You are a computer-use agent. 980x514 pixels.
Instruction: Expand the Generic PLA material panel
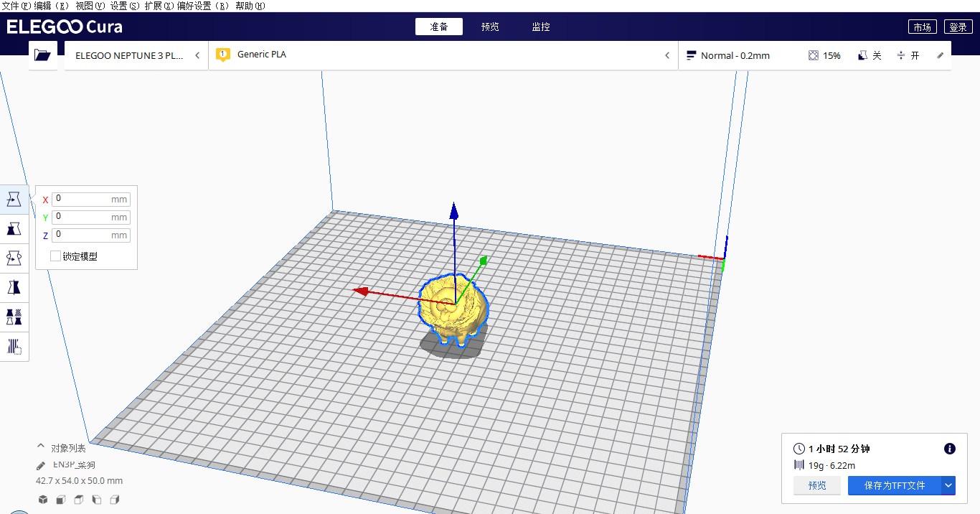click(x=443, y=55)
